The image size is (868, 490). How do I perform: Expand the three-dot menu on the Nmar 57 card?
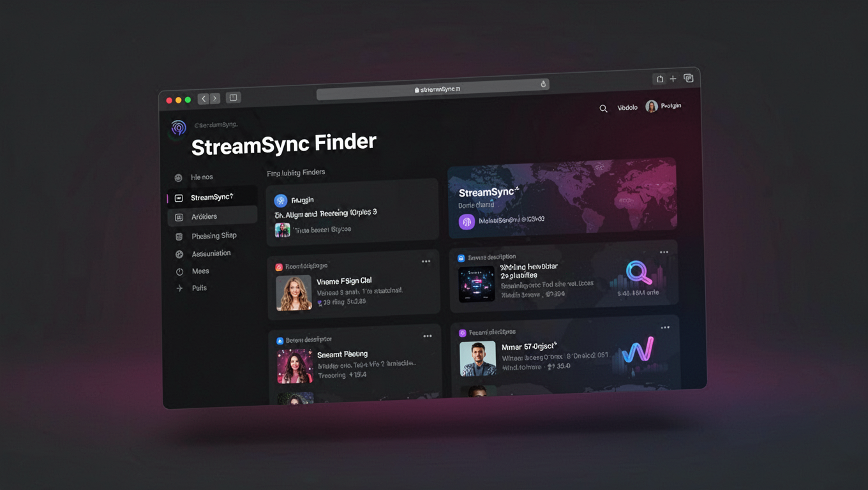(665, 327)
